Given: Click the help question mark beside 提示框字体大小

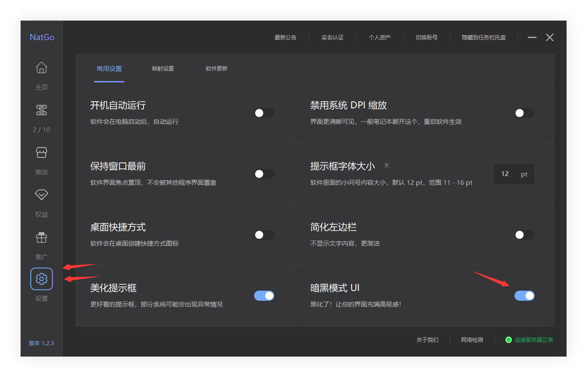Looking at the screenshot, I should point(386,165).
